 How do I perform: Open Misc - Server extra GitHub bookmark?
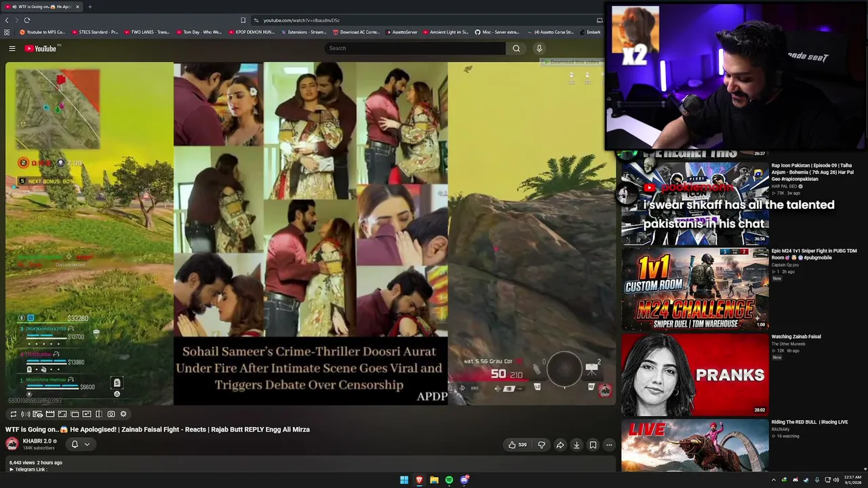(x=497, y=32)
